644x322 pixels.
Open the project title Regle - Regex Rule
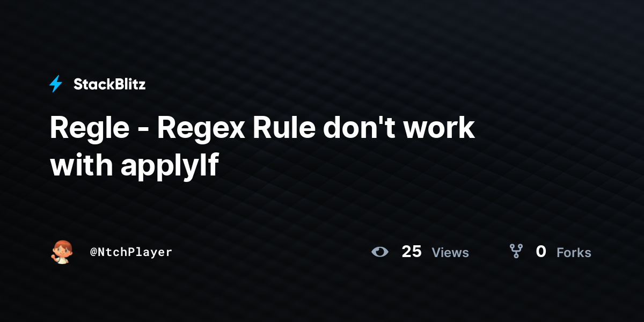coord(262,147)
